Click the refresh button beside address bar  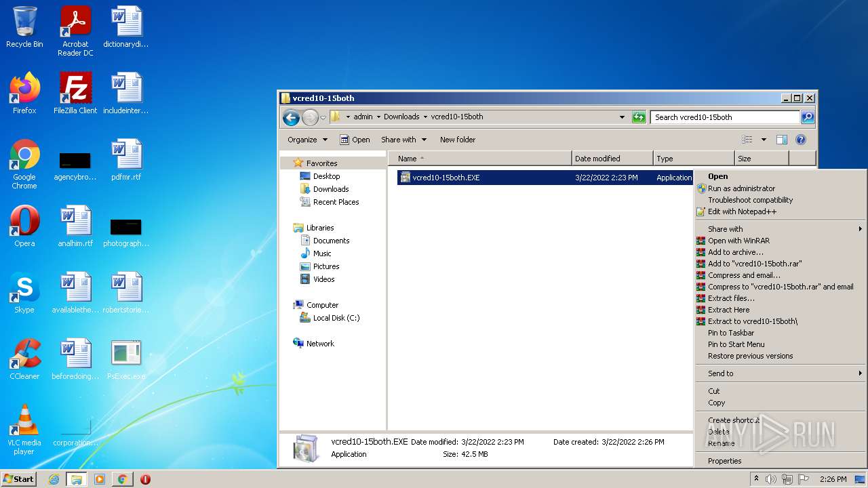point(639,117)
